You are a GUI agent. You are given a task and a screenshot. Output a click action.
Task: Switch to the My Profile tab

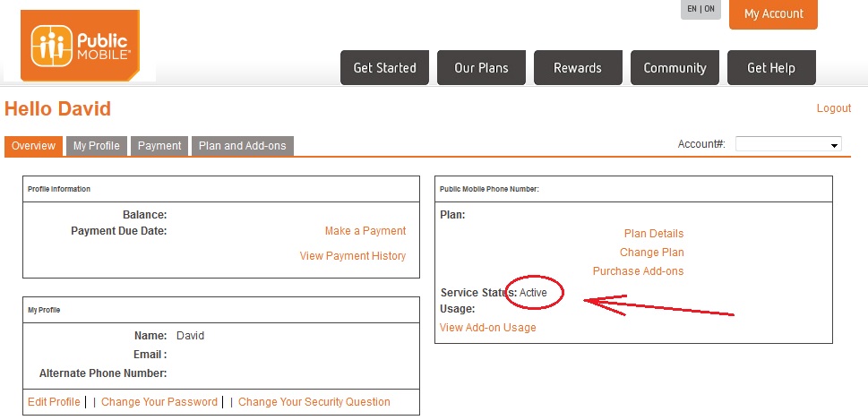coord(97,146)
